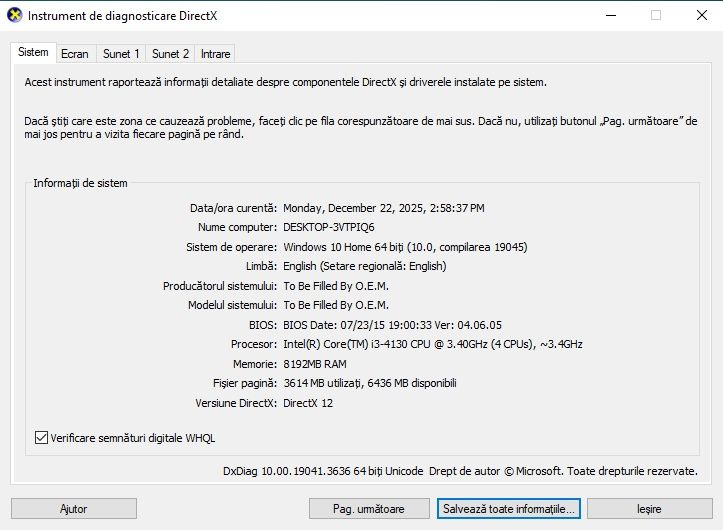Viewport: 723px width, 530px height.
Task: Click the 8192MB RAM memory value
Action: tap(315, 364)
